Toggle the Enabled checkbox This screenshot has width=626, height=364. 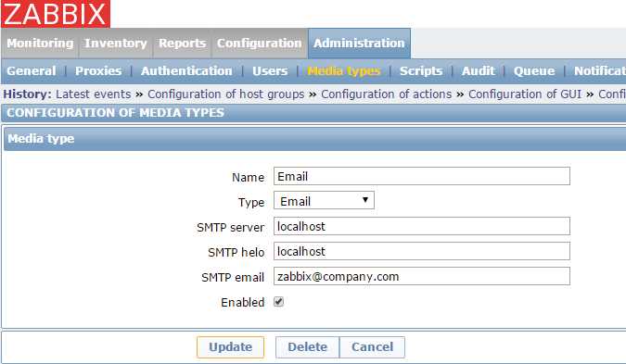[x=278, y=302]
